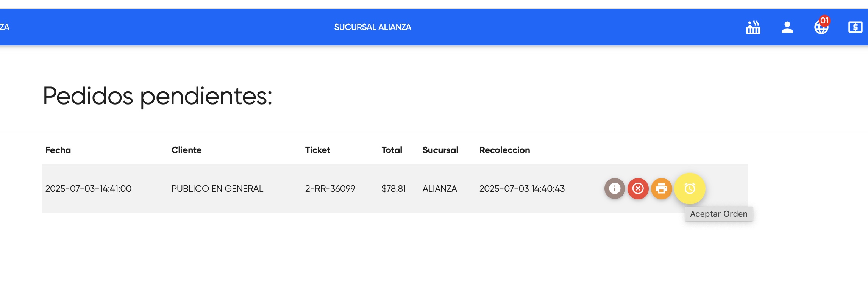
Task: Click the Total column header
Action: (392, 150)
